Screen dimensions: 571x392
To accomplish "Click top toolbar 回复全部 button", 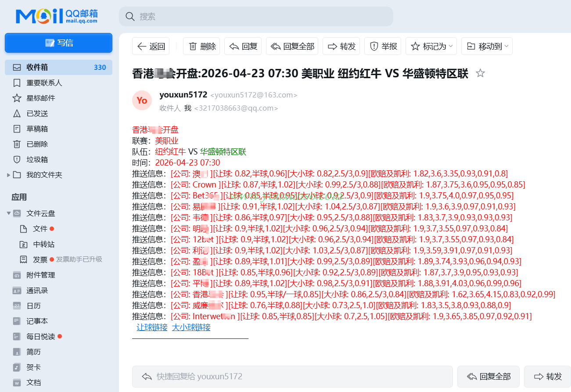I will point(292,46).
